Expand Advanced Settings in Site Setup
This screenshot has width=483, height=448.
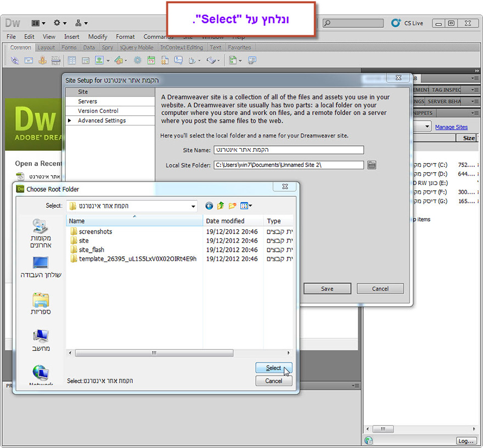pos(70,121)
